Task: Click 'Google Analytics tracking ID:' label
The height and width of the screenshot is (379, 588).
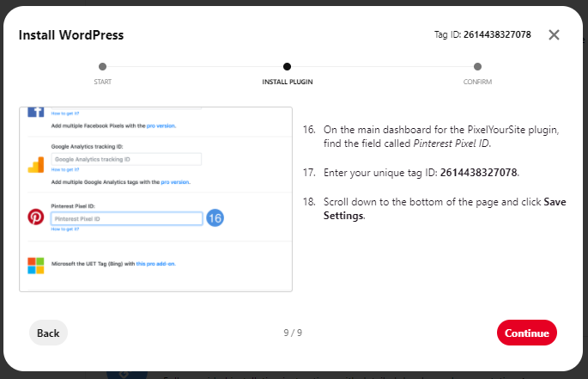Action: pos(87,146)
